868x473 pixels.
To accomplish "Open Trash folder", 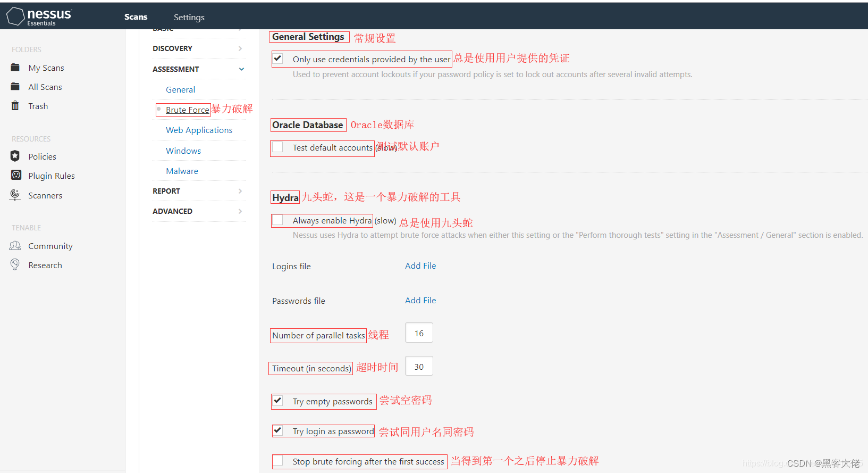I will (x=38, y=106).
